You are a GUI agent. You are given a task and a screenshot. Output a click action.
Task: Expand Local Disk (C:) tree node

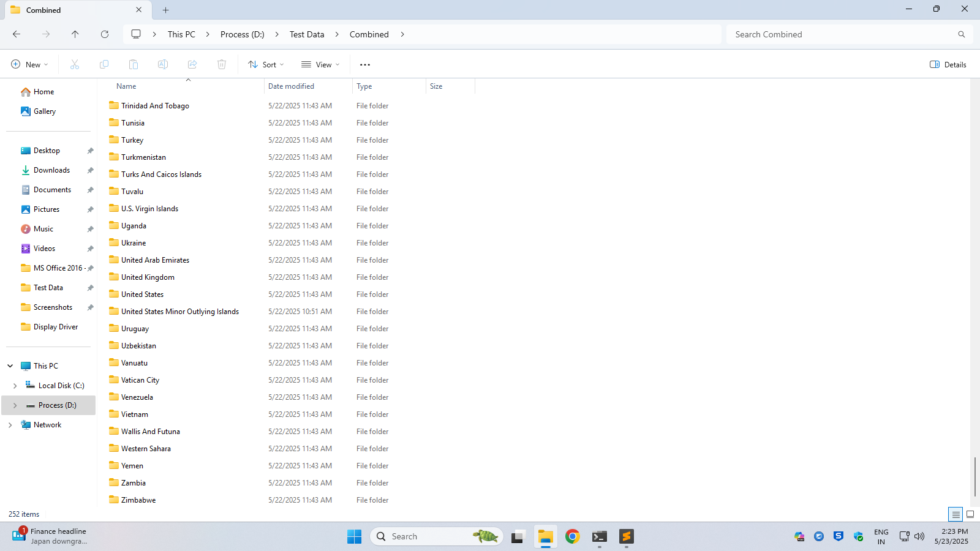(x=15, y=386)
